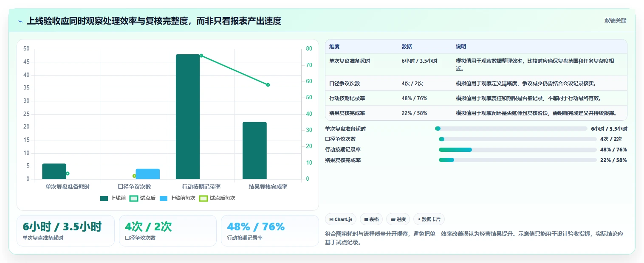Click the 数据 table column header
The width and height of the screenshot is (644, 263).
pyautogui.click(x=407, y=47)
